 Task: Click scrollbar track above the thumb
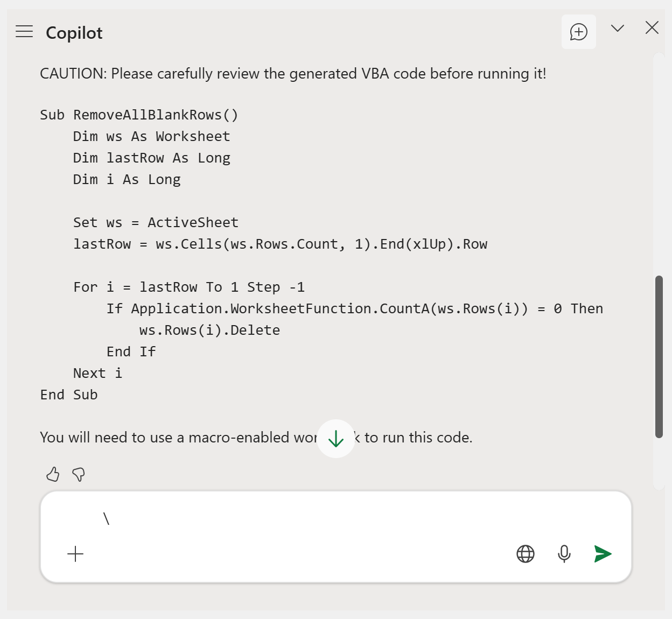(x=659, y=161)
